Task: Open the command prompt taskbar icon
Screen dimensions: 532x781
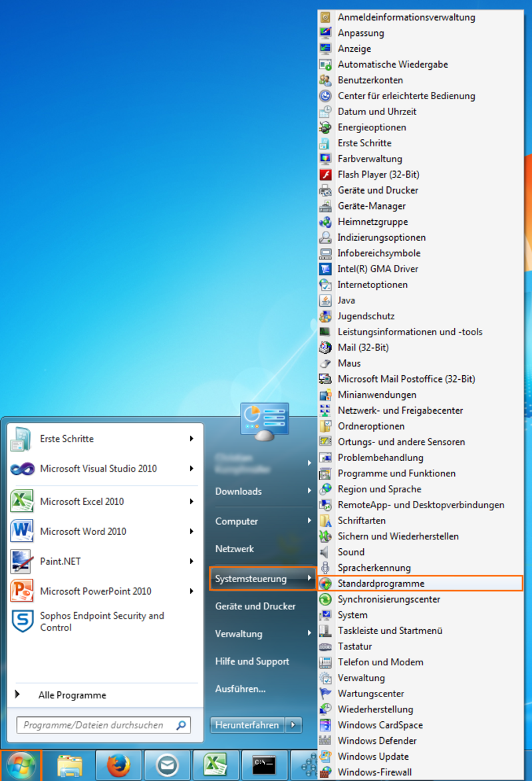Action: pyautogui.click(x=264, y=766)
